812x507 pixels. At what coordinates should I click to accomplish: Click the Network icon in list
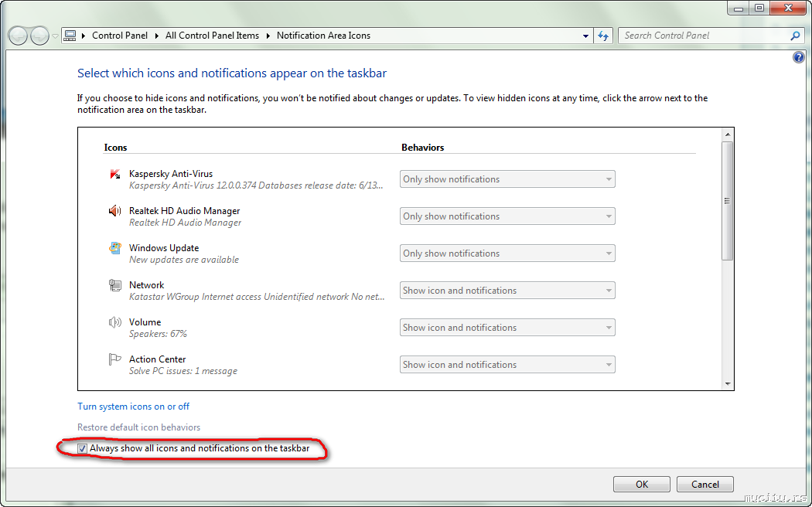115,285
